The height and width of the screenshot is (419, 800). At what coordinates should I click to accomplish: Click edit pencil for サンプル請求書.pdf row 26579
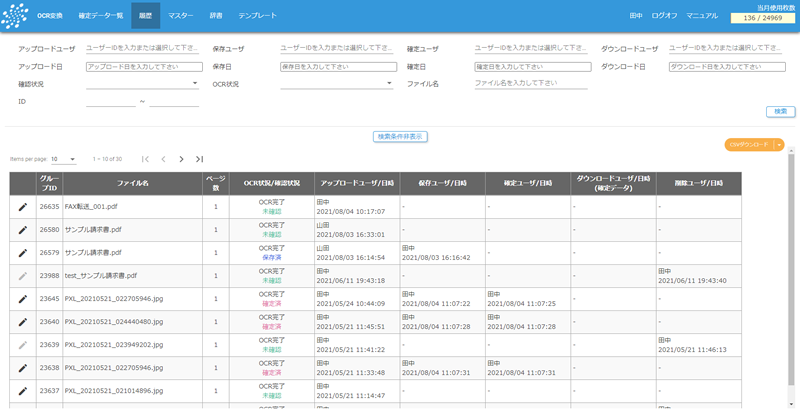(23, 252)
